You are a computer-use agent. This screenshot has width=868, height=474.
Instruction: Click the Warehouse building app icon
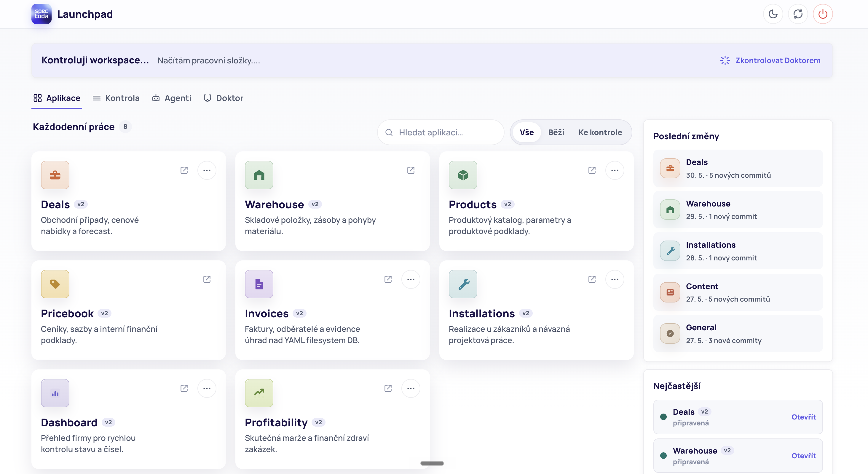coord(259,175)
